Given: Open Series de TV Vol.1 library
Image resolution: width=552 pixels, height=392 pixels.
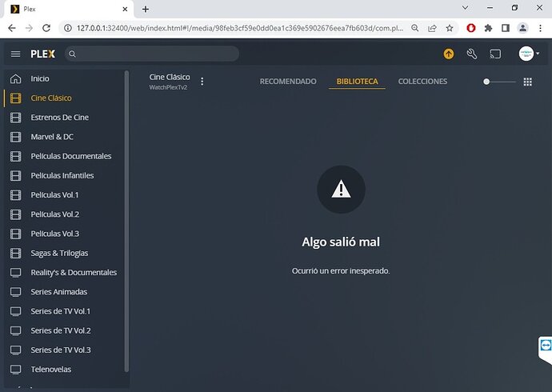Looking at the screenshot, I should click(x=61, y=311).
